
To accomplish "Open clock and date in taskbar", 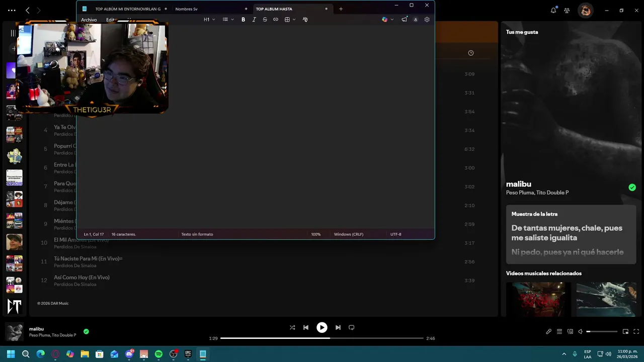I will pyautogui.click(x=627, y=354).
